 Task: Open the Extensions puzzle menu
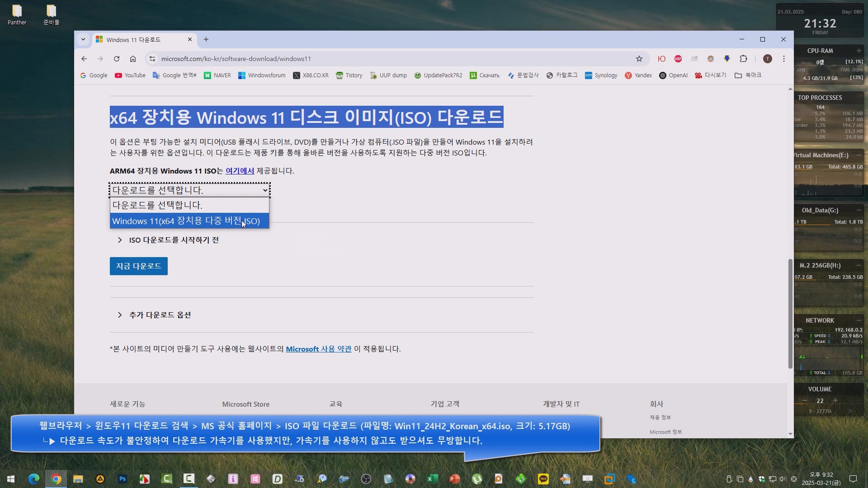(743, 59)
